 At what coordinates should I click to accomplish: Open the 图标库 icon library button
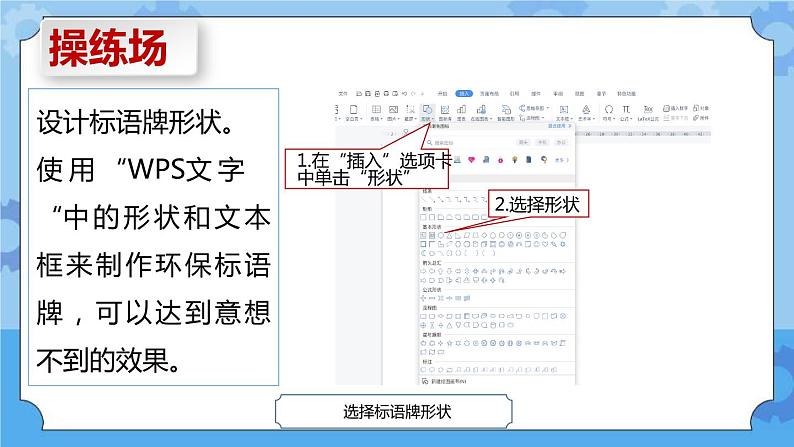(445, 109)
